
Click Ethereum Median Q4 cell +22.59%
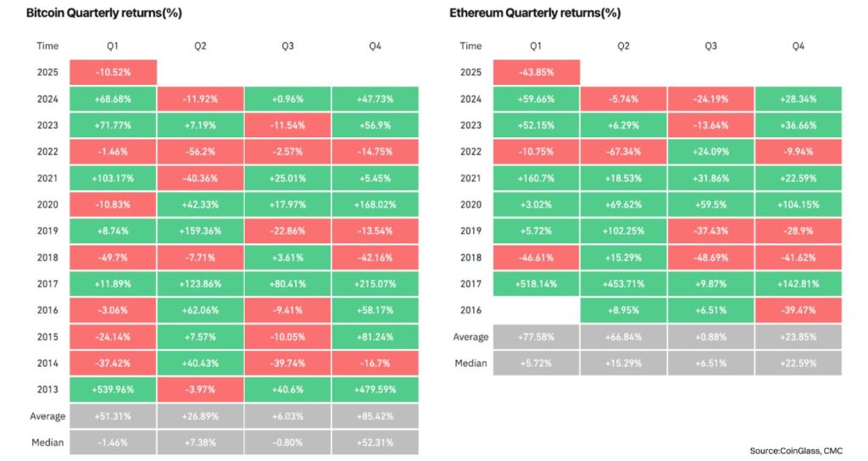coord(798,363)
